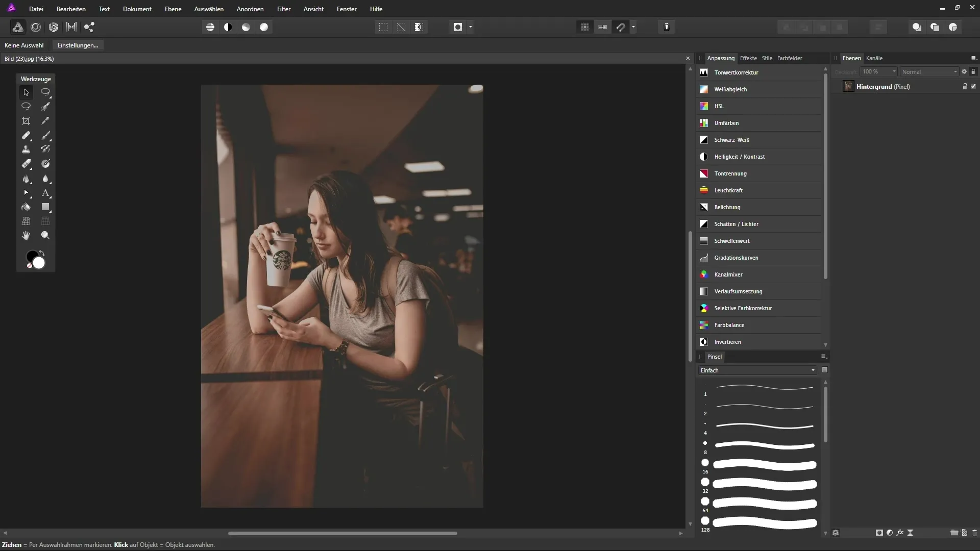The height and width of the screenshot is (551, 980).
Task: Toggle the Quick Mask toolbar button
Action: pyautogui.click(x=458, y=27)
